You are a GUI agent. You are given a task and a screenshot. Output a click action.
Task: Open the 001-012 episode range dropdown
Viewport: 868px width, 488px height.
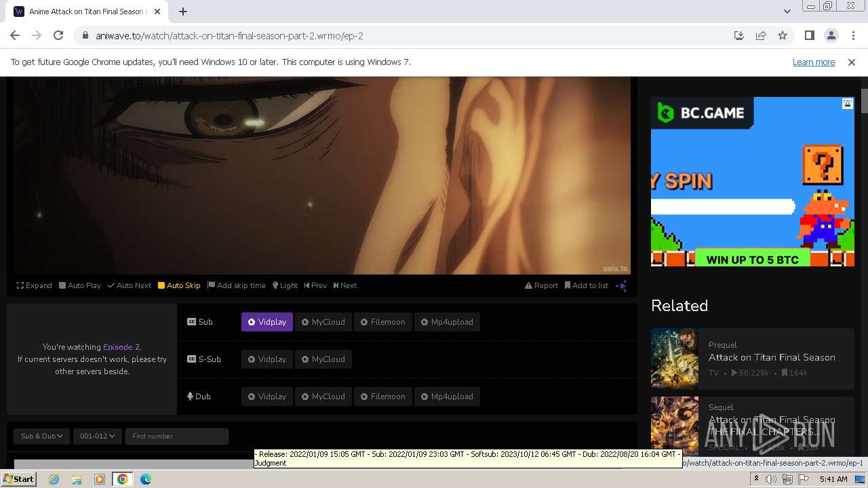coord(98,436)
